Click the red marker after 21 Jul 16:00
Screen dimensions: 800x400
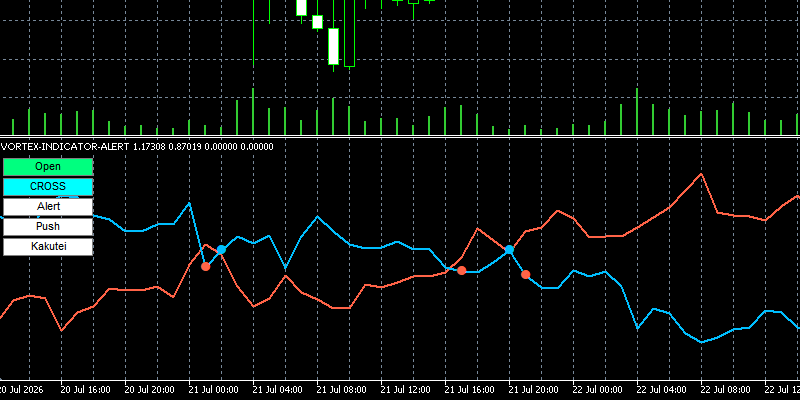pos(461,270)
